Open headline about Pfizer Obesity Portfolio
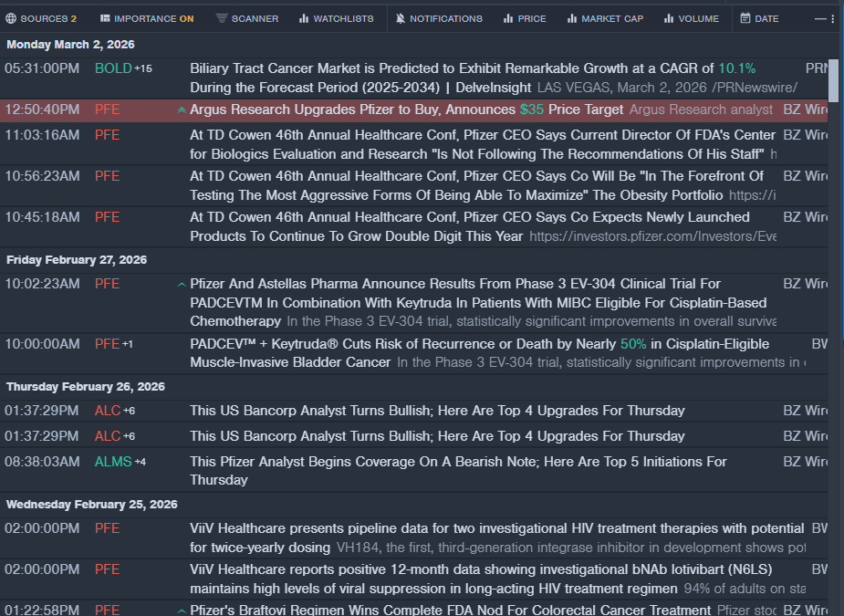This screenshot has height=616, width=844. click(x=477, y=186)
